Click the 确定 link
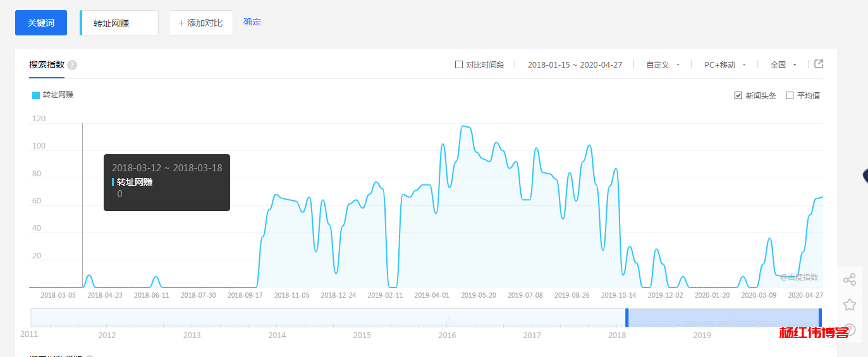 [252, 21]
